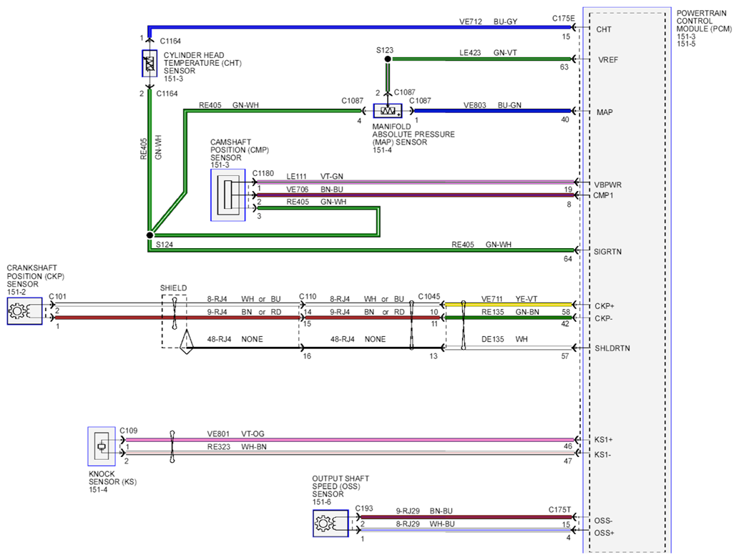Screen dimensions: 739x560
Task: Select the KS1- pin label
Action: (602, 454)
